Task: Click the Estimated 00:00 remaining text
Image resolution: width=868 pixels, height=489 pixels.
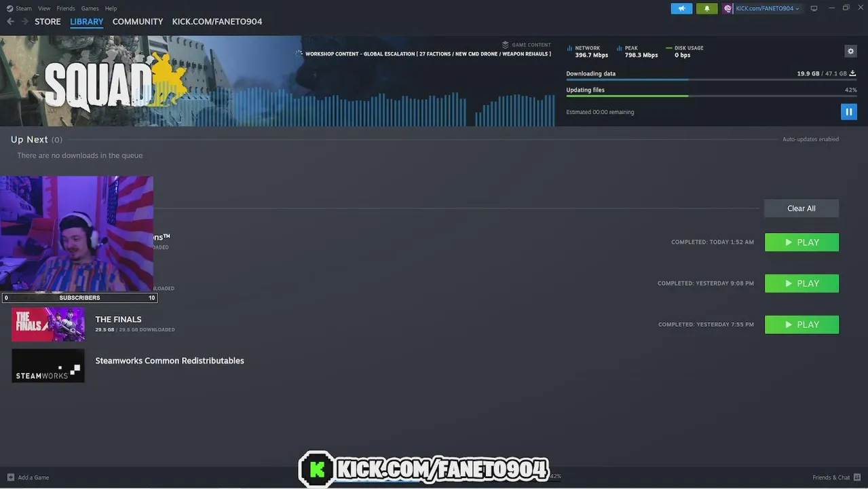Action: tap(600, 112)
